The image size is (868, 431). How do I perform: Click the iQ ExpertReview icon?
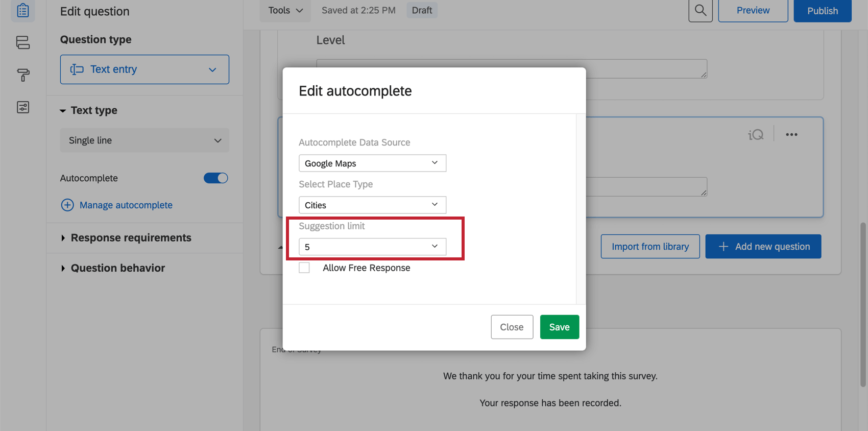coord(756,135)
